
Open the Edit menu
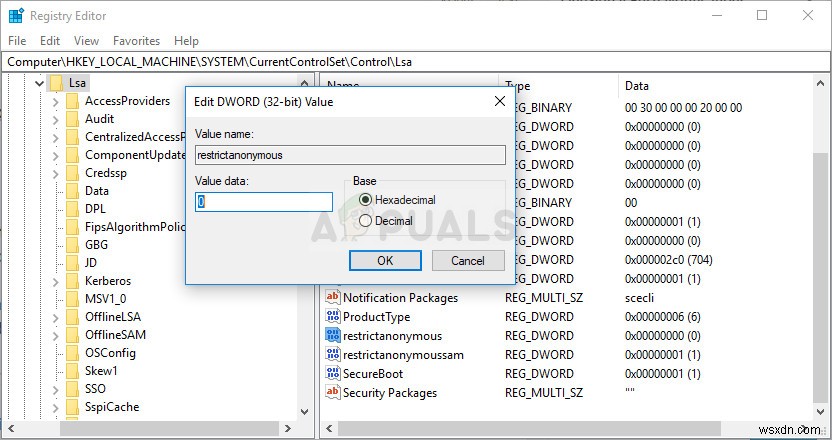tap(50, 41)
